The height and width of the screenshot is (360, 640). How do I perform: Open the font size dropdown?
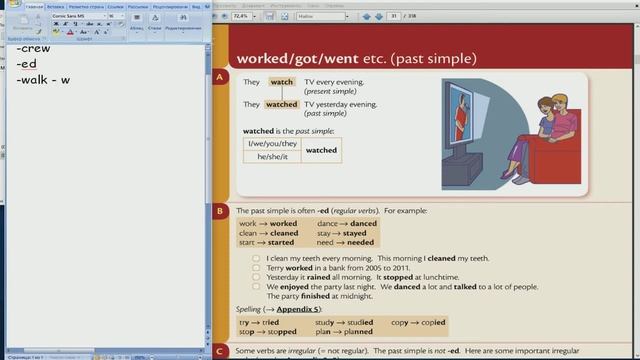click(122, 16)
